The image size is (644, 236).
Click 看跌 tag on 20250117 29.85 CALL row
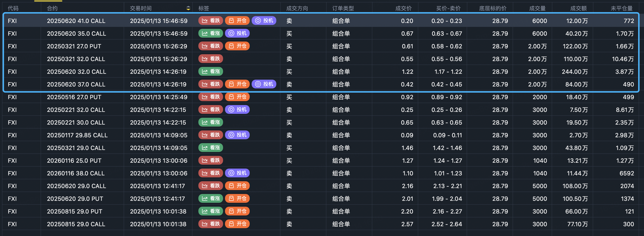[211, 135]
